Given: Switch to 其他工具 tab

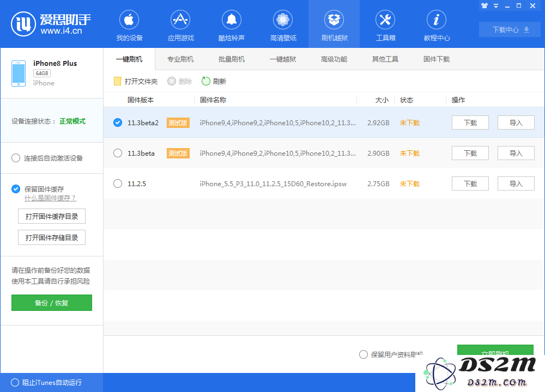Looking at the screenshot, I should coord(385,59).
